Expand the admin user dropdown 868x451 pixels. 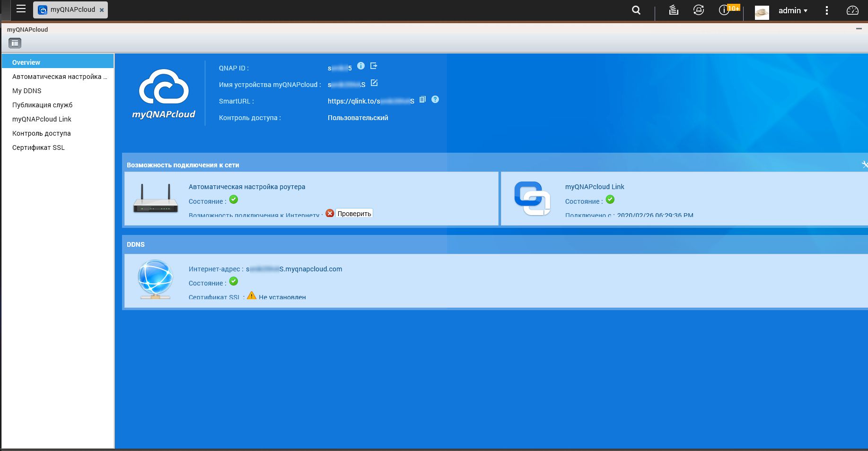point(793,10)
